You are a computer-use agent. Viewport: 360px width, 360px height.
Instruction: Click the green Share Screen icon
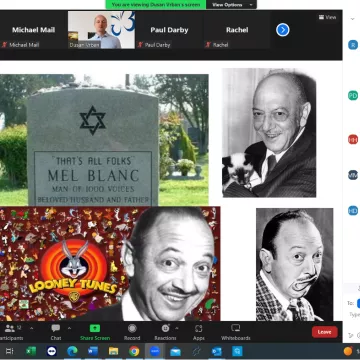(95, 328)
